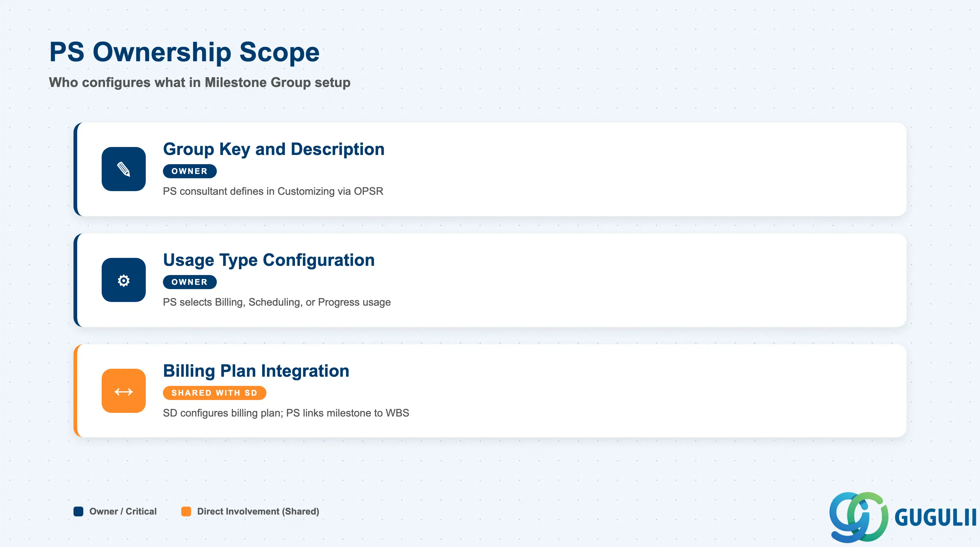The image size is (980, 547).
Task: Click the gear icon for Usage Type
Action: (x=124, y=280)
